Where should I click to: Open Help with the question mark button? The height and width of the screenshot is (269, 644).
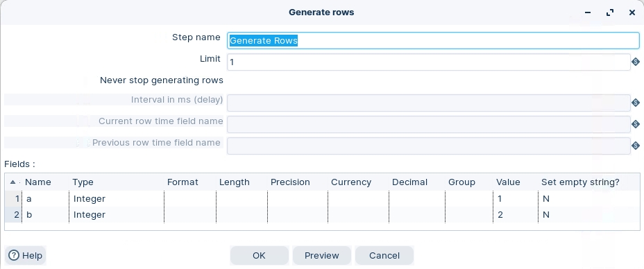click(26, 255)
